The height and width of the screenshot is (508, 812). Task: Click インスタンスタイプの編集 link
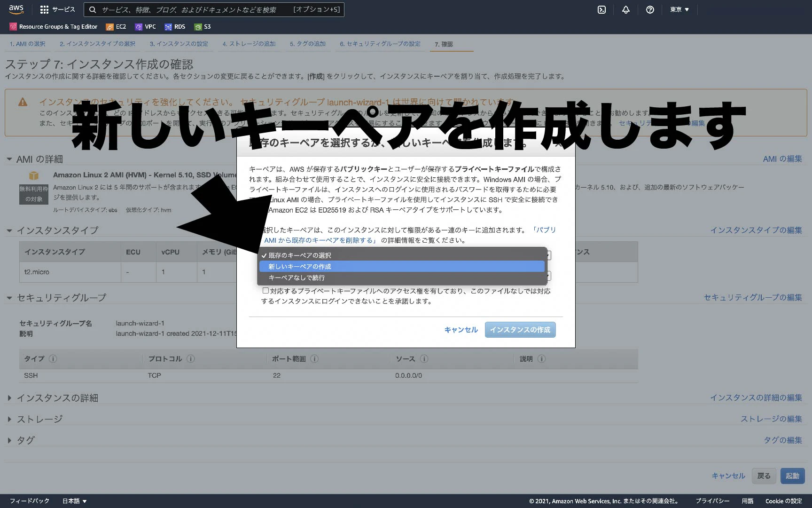coord(756,230)
